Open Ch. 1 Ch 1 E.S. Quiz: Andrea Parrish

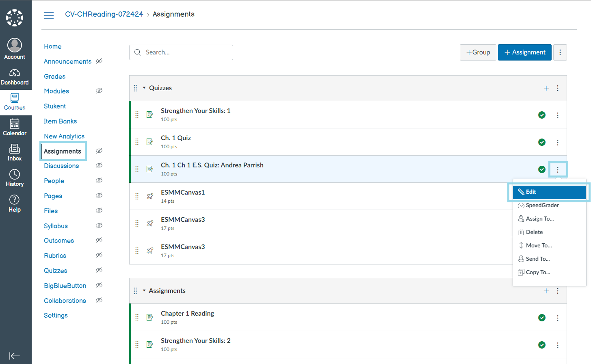point(212,165)
